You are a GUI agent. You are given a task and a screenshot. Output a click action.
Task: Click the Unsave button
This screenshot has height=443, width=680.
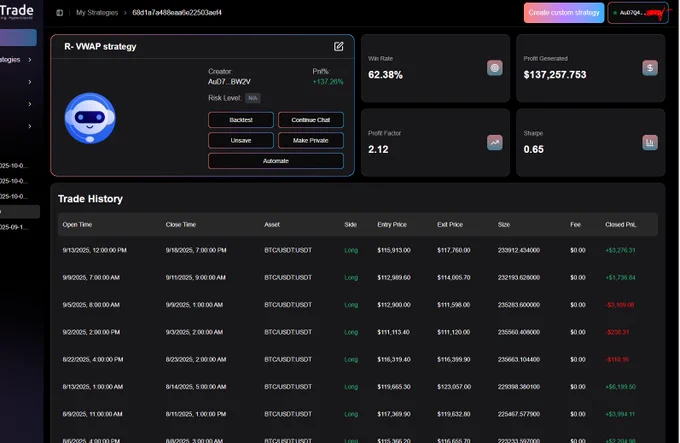241,140
